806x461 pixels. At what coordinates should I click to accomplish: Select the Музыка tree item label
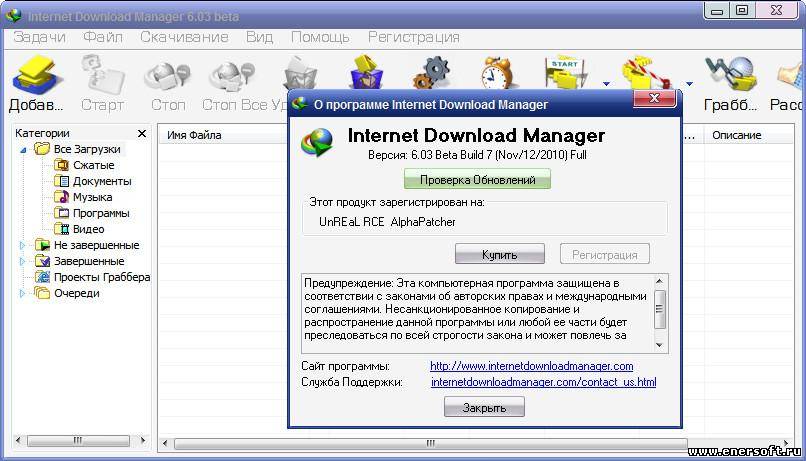click(x=93, y=197)
